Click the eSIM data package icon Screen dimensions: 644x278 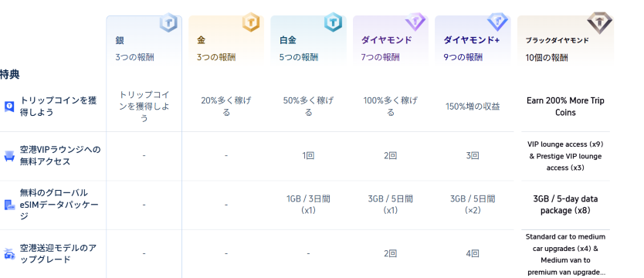coord(9,205)
